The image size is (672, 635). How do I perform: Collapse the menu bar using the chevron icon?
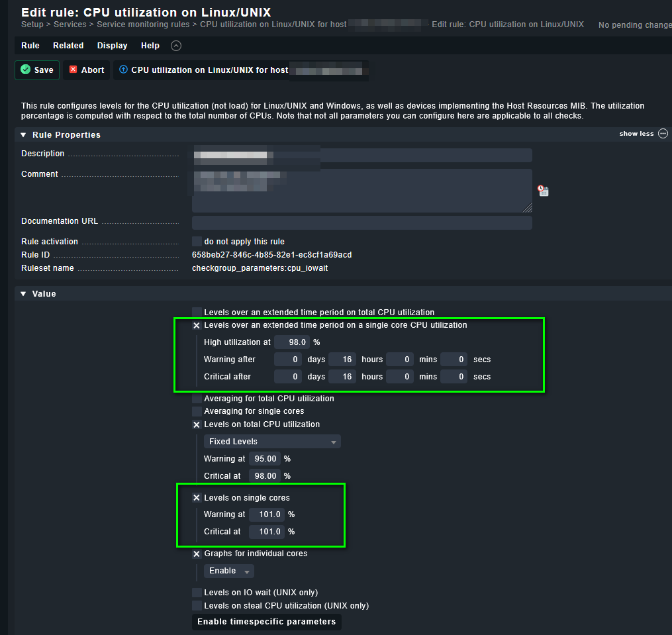click(x=175, y=46)
